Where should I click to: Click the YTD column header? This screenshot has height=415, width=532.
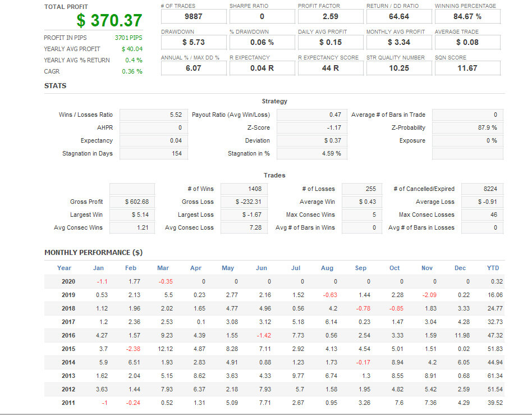click(493, 268)
